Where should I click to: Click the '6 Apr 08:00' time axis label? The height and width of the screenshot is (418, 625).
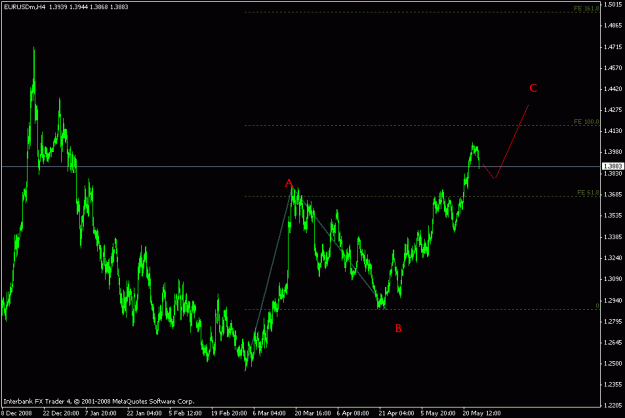[353, 413]
